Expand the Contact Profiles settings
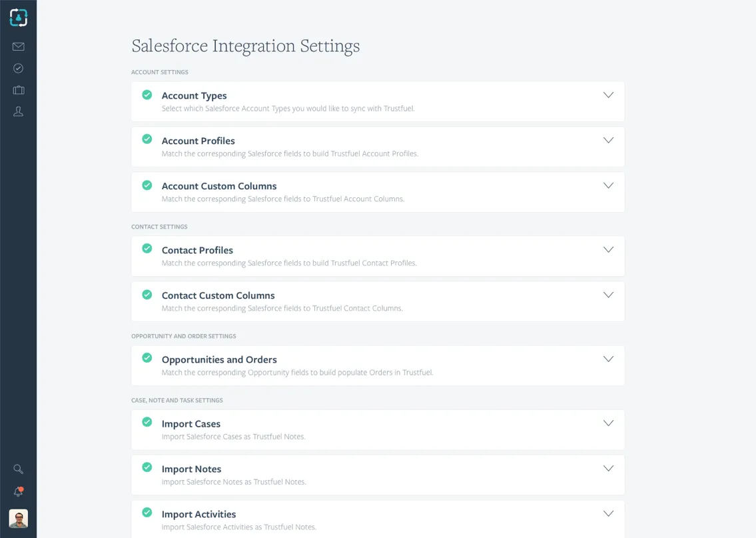The height and width of the screenshot is (538, 756). point(608,249)
